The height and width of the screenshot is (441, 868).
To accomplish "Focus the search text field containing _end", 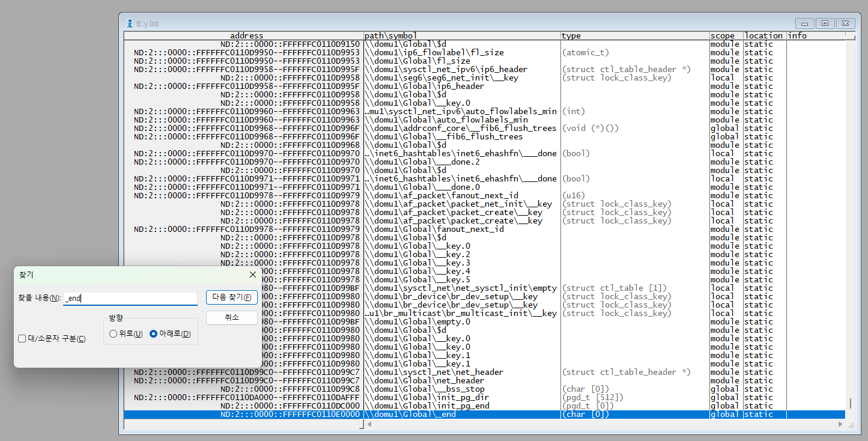I will 130,298.
